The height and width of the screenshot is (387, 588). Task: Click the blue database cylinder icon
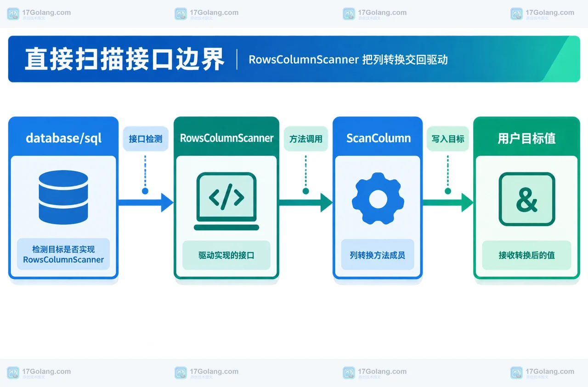[x=63, y=197]
